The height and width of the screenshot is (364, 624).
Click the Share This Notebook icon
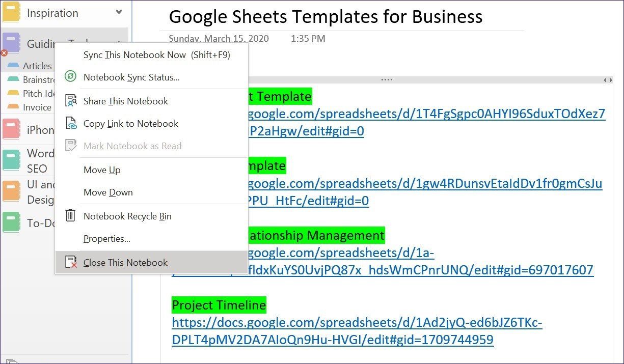[x=71, y=101]
